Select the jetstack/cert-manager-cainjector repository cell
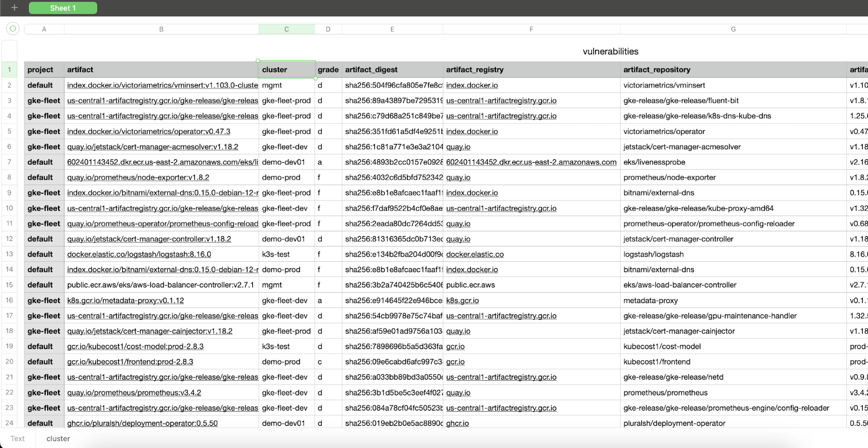 (x=733, y=331)
